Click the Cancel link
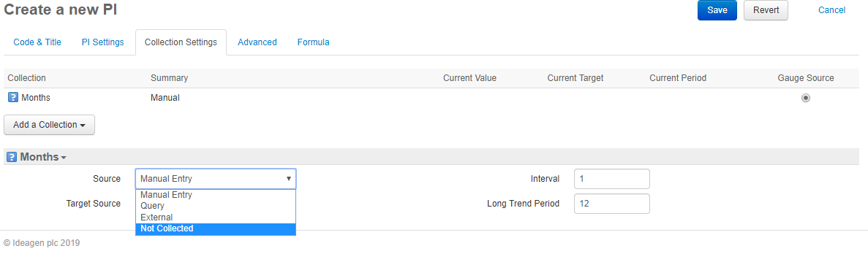This screenshot has height=273, width=868. (831, 10)
